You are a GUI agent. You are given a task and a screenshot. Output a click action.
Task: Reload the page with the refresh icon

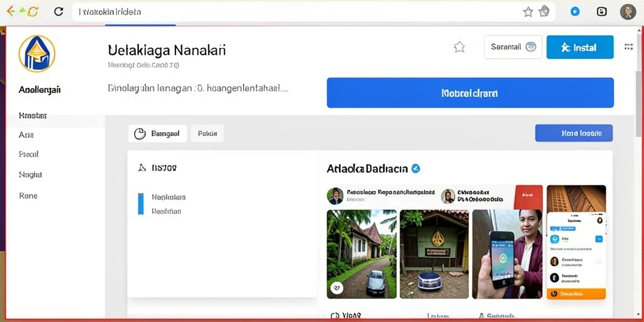click(x=58, y=11)
